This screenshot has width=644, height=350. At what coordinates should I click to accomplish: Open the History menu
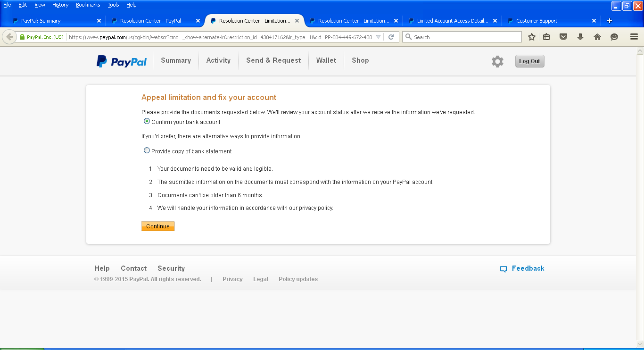point(60,5)
